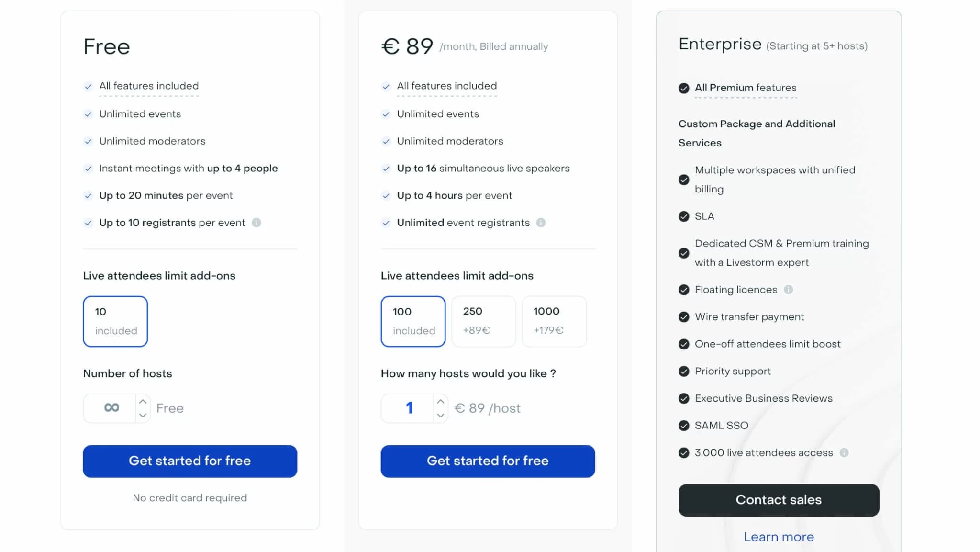Click checkmark icon beside All Premium features
This screenshot has width=980, height=552.
[x=684, y=88]
